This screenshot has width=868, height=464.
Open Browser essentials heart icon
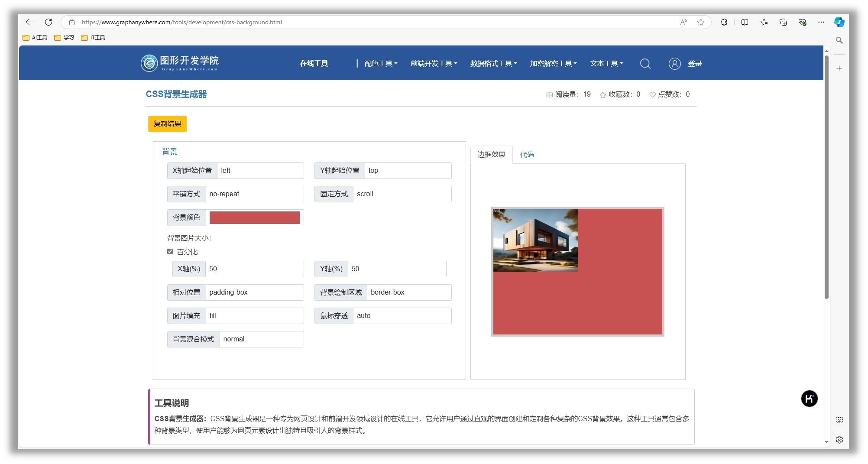(802, 22)
